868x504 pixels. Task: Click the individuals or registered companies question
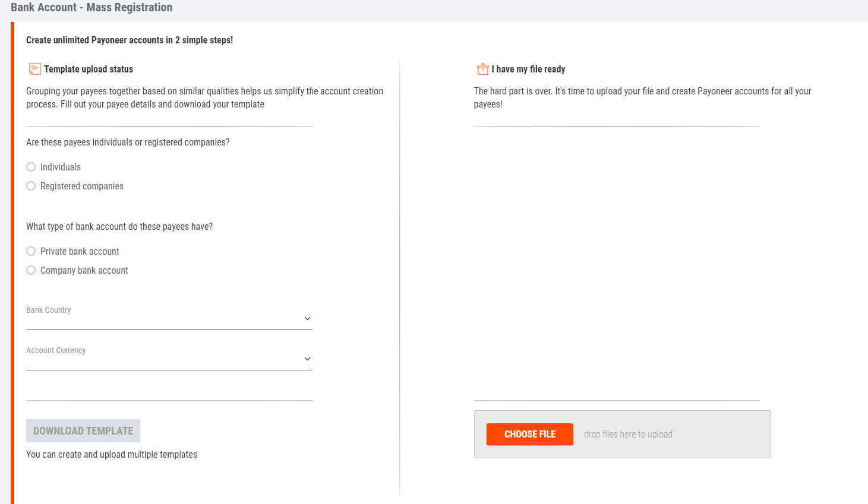point(128,142)
